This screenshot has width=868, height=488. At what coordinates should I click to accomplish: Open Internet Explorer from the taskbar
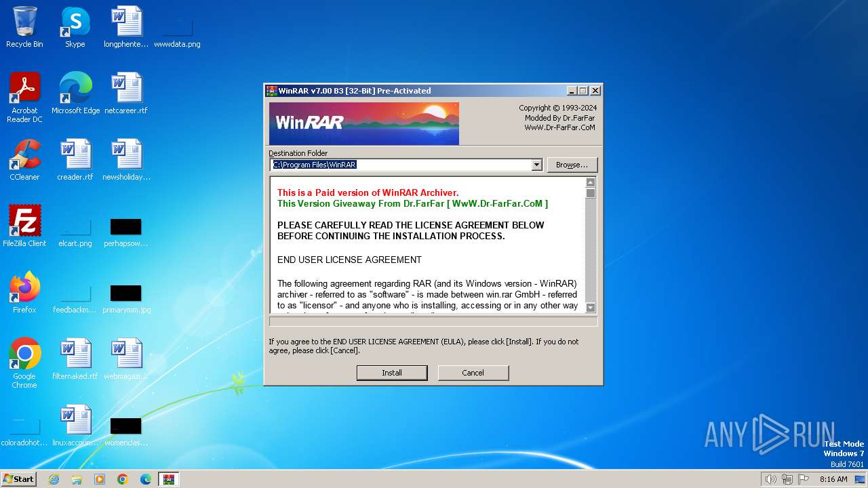pyautogui.click(x=54, y=479)
